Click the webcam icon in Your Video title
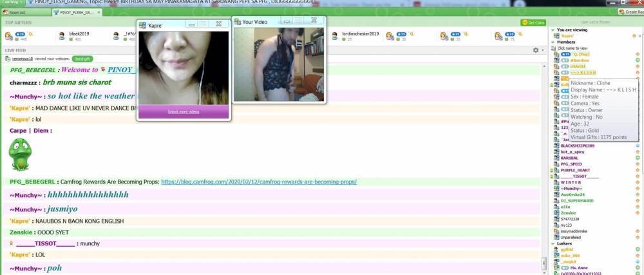The height and width of the screenshot is (275, 644). (x=238, y=22)
